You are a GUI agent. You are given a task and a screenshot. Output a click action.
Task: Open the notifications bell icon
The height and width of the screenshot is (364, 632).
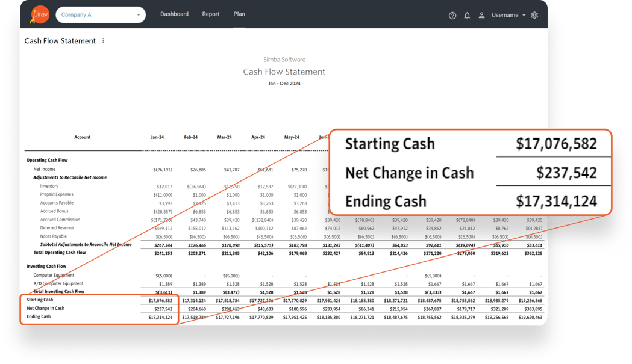pos(467,16)
